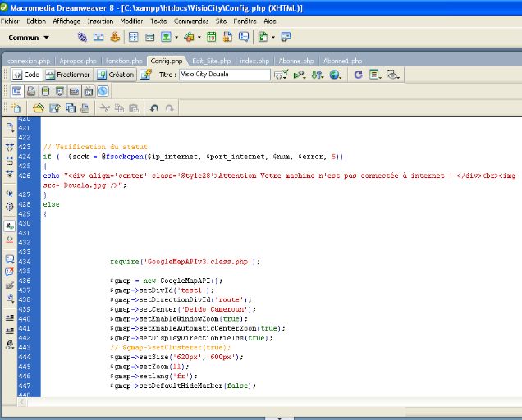Switch to Création design view

point(115,74)
